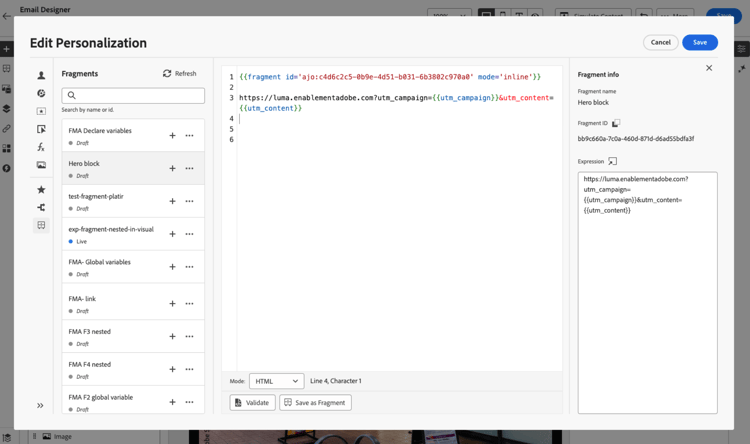Open the Assets image icon in sidebar
The height and width of the screenshot is (444, 750).
pyautogui.click(x=42, y=165)
